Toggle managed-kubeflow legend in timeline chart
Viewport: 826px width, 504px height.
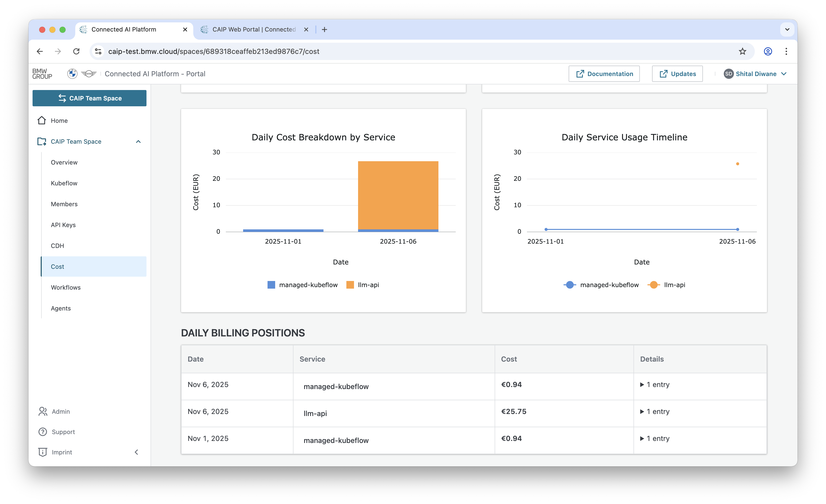tap(601, 285)
